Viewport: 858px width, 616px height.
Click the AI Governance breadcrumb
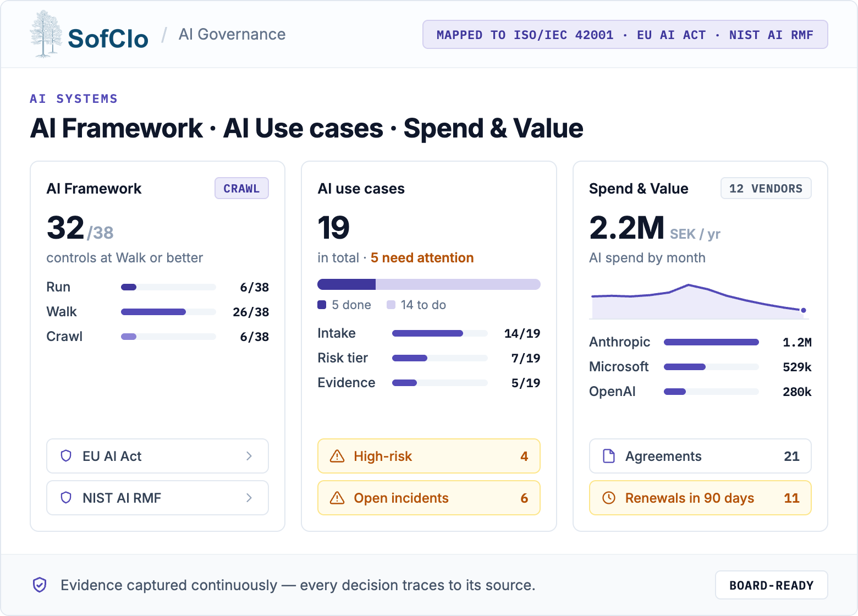click(x=232, y=34)
